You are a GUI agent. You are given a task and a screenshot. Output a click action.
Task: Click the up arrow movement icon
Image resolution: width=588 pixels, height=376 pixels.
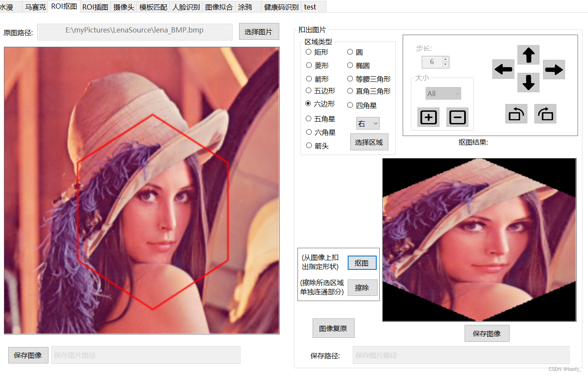(528, 55)
